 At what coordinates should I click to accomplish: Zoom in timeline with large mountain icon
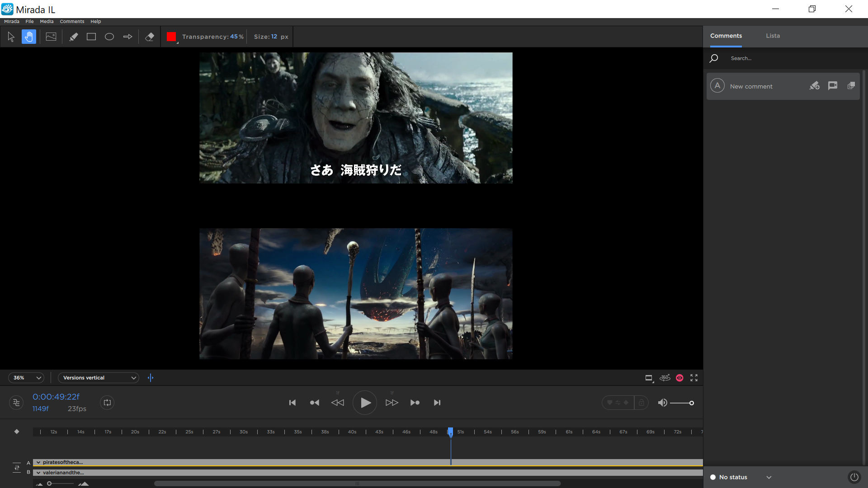click(x=83, y=483)
